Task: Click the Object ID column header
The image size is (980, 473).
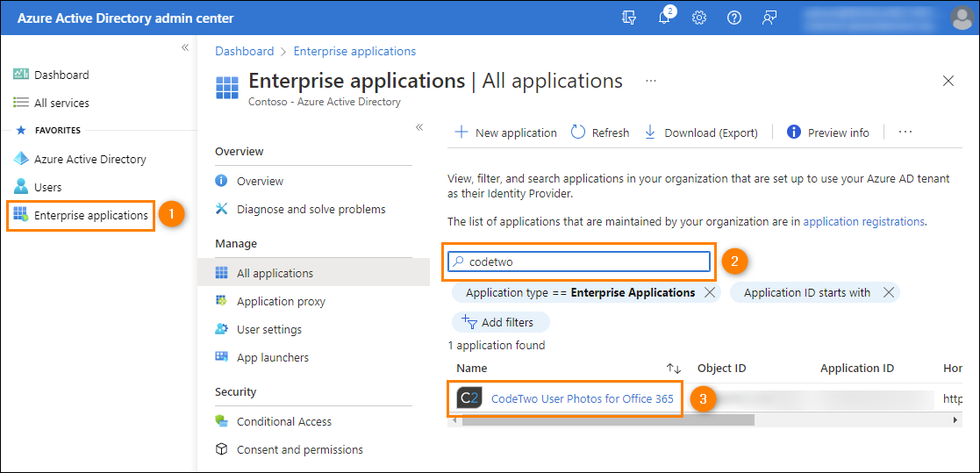Action: click(x=722, y=369)
